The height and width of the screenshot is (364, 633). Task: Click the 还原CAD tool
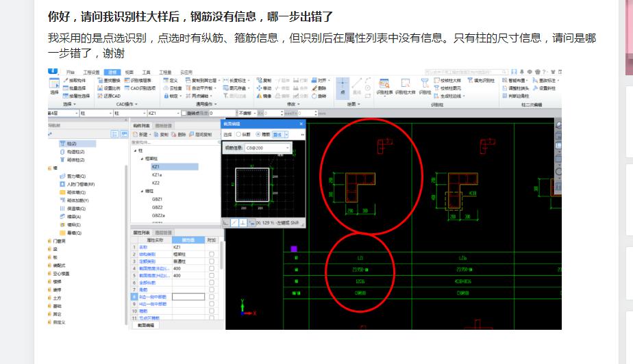[109, 96]
